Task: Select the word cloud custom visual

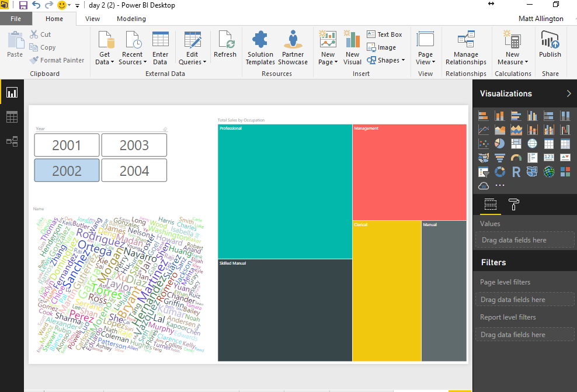Action: pyautogui.click(x=483, y=186)
